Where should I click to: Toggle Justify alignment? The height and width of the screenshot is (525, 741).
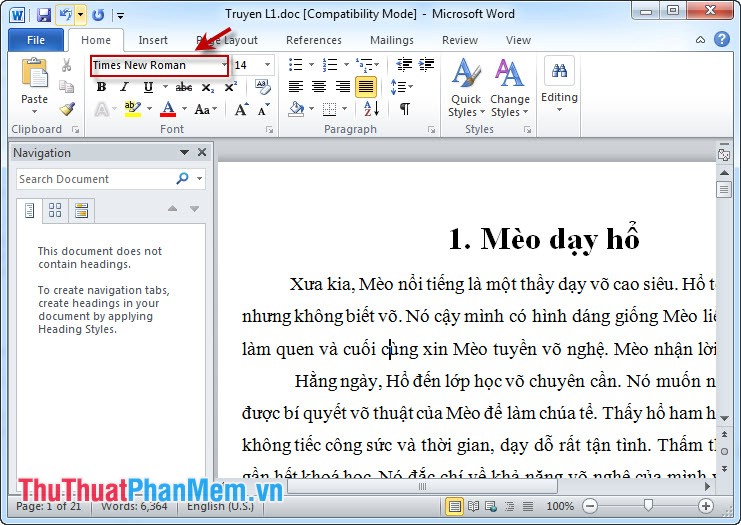pos(366,87)
